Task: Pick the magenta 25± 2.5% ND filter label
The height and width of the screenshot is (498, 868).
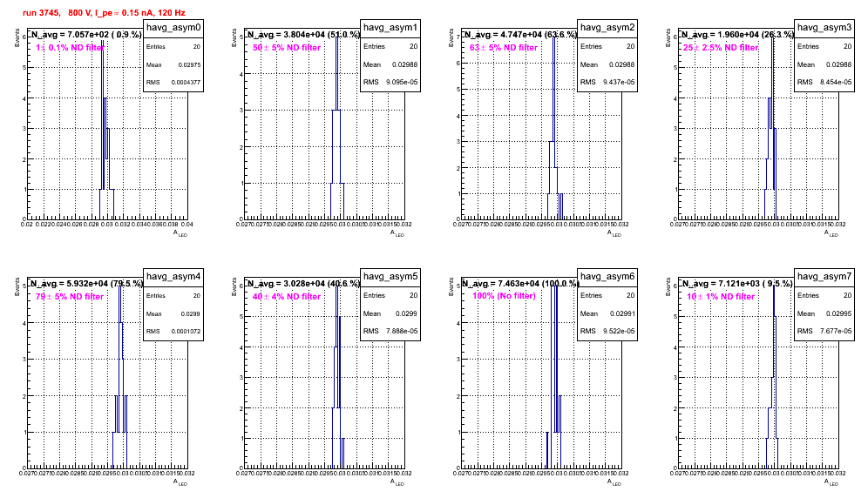Action: tap(721, 48)
